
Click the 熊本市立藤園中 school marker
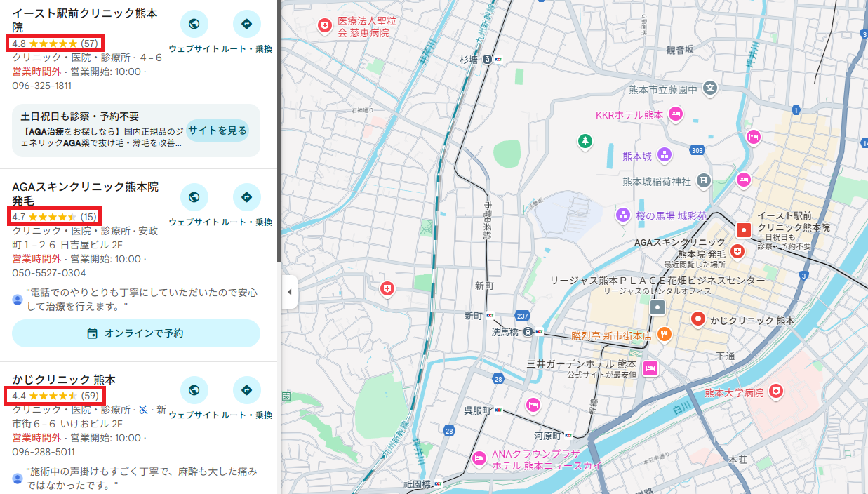point(711,89)
